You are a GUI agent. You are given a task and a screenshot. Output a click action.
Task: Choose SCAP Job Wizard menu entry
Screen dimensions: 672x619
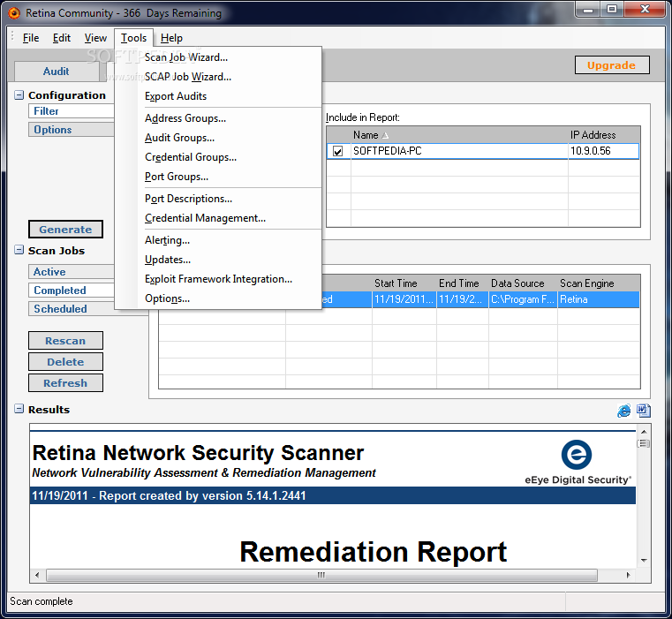[218, 77]
